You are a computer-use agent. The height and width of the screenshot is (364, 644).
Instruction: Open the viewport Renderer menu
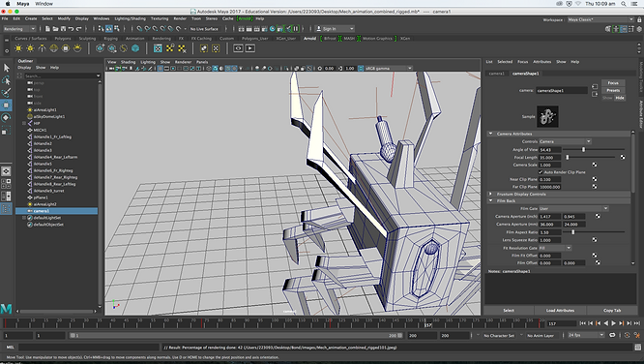tap(183, 62)
